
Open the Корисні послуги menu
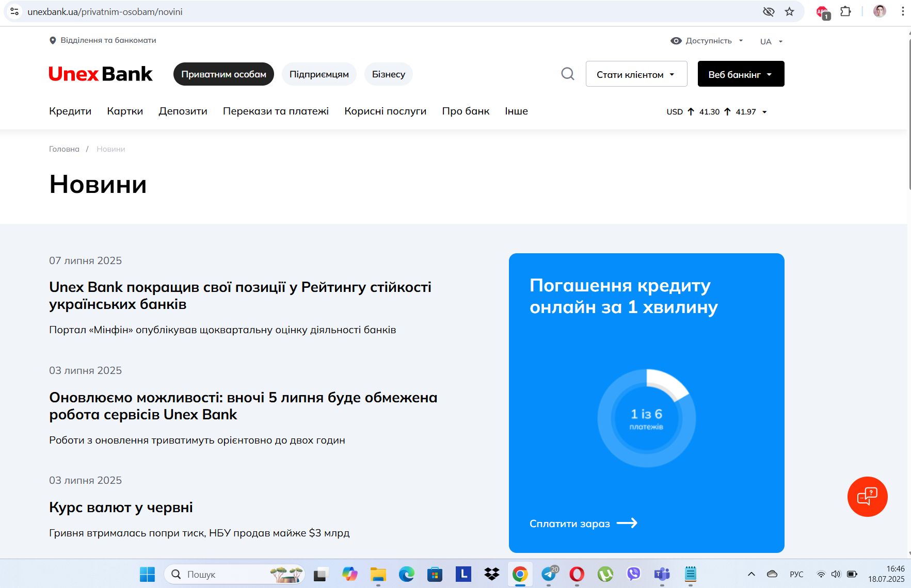[x=385, y=111]
